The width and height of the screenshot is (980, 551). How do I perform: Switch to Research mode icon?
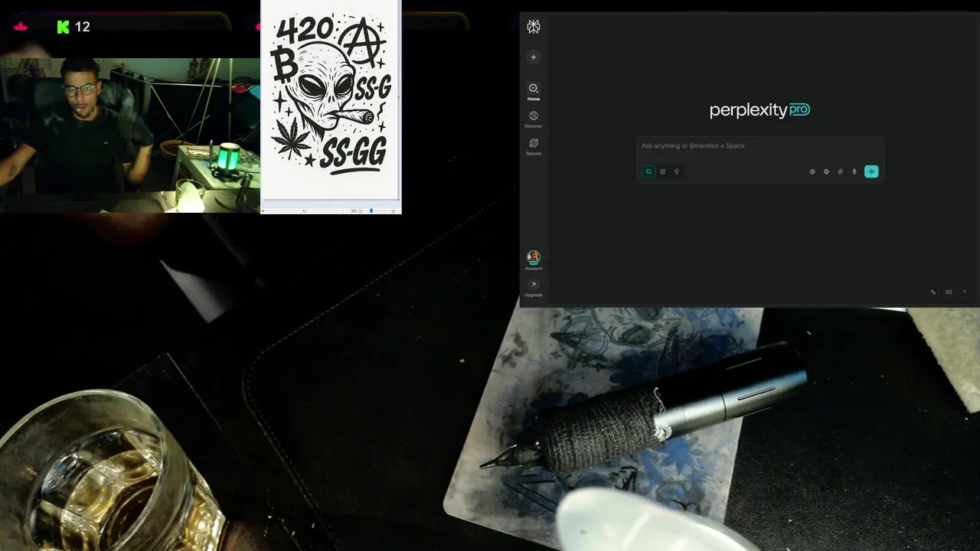(x=663, y=171)
